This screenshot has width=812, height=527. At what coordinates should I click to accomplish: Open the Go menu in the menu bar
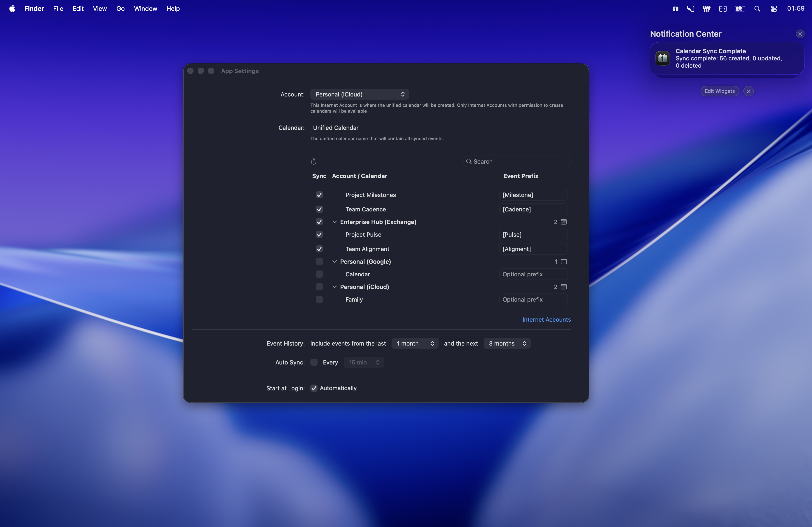120,9
